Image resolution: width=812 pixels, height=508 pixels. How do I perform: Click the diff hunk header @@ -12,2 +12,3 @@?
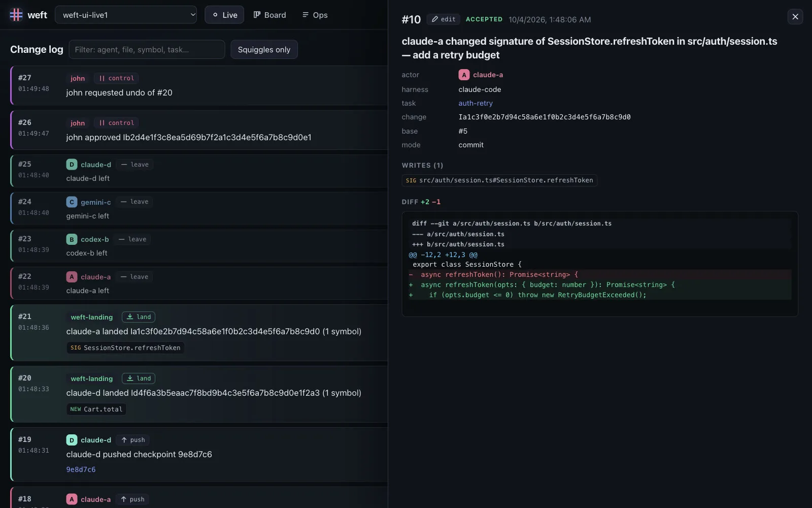click(x=443, y=255)
